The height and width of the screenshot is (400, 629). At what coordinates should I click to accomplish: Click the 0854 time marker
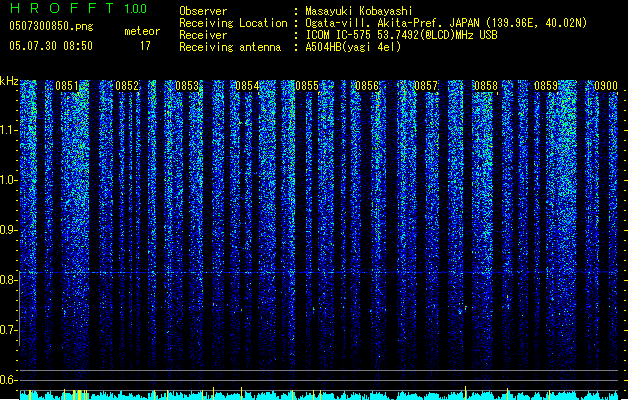pyautogui.click(x=247, y=86)
